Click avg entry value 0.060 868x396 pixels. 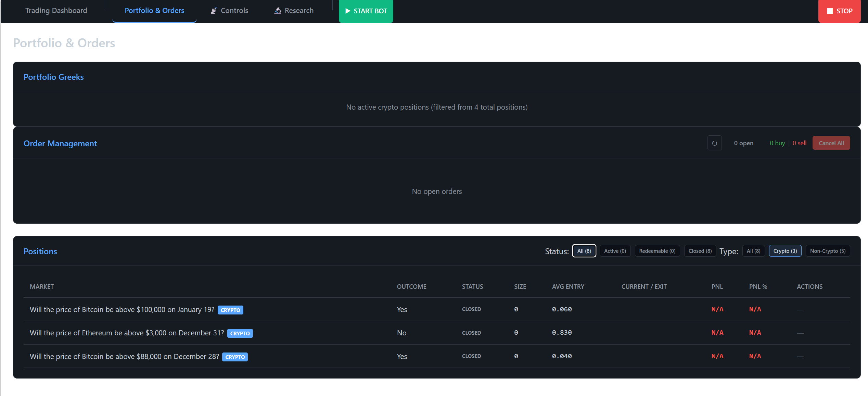(x=562, y=309)
